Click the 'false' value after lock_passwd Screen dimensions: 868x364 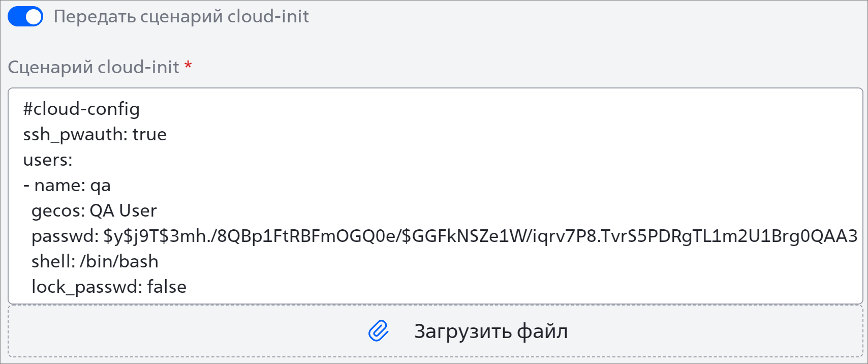[167, 287]
